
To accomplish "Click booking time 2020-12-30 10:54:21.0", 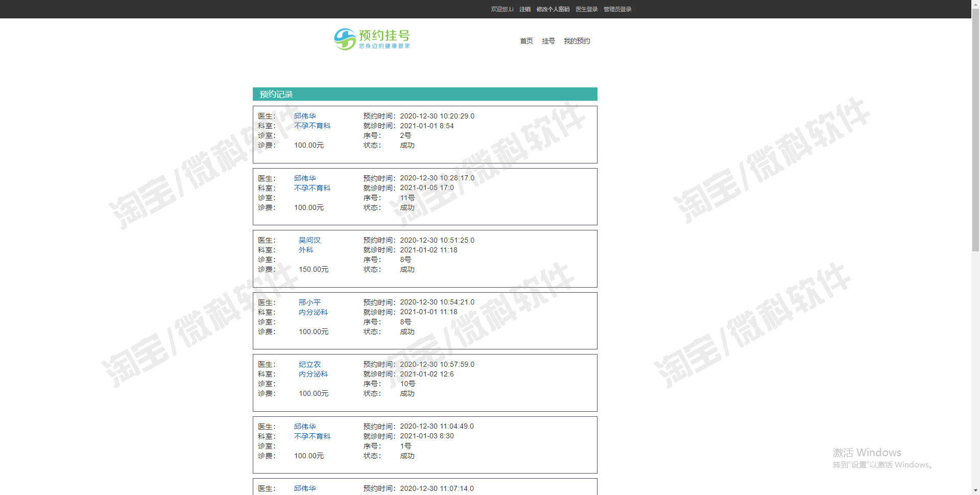I will click(x=437, y=302).
